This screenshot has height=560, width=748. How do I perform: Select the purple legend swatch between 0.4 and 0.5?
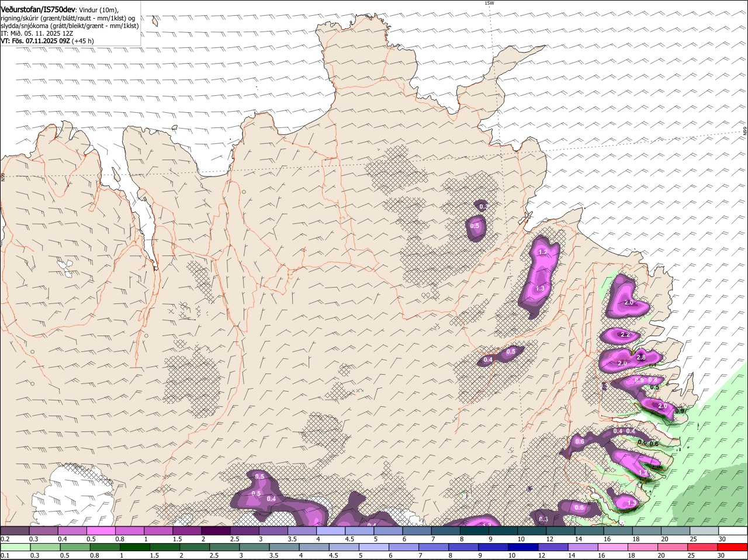click(x=72, y=531)
